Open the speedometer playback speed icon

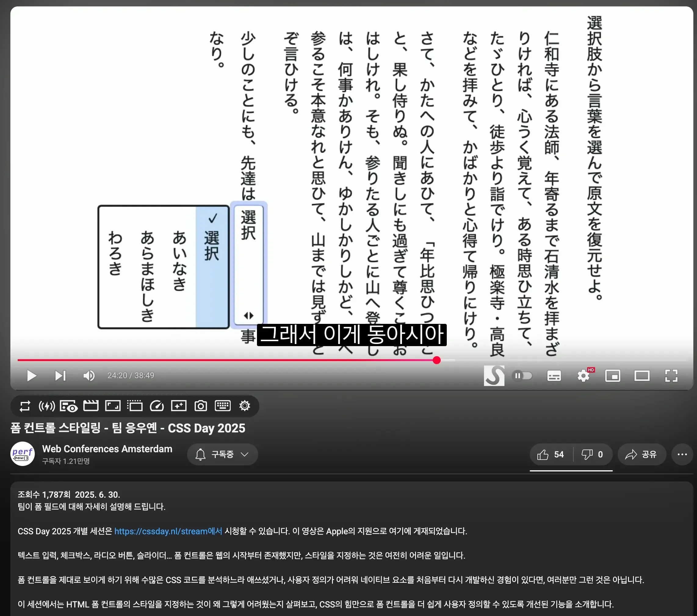point(157,406)
